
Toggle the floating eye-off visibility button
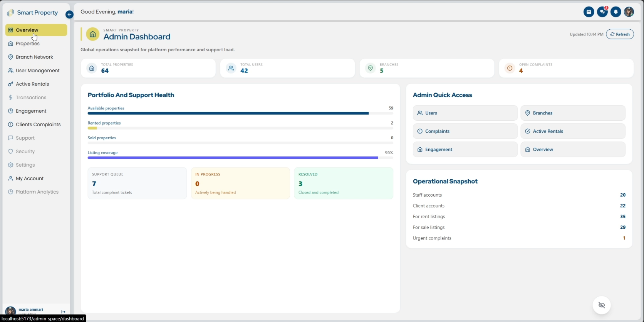click(602, 305)
